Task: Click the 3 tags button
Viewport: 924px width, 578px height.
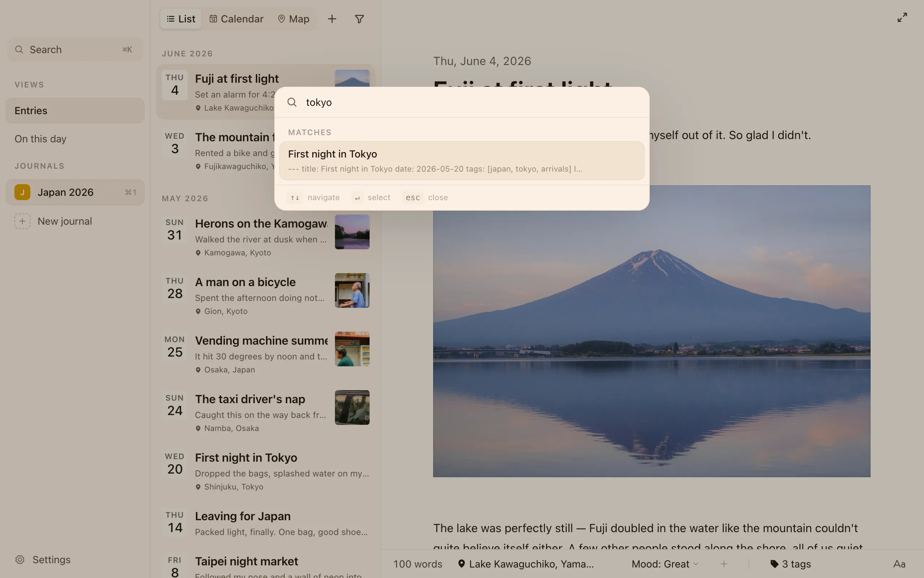Action: click(x=790, y=564)
